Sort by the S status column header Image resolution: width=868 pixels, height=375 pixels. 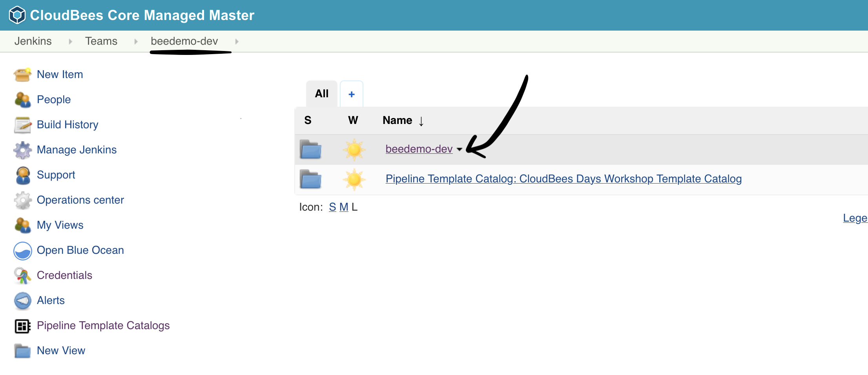coord(308,120)
